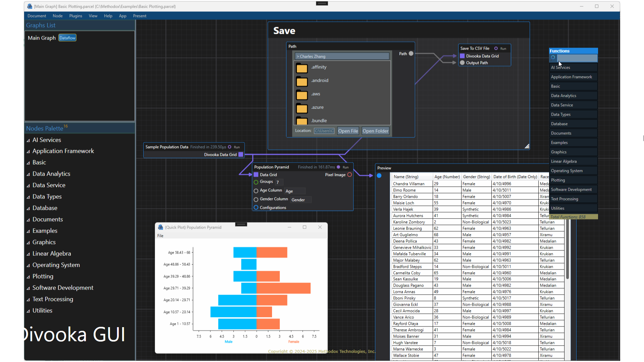Open the .android folder icon
The image size is (644, 362).
click(302, 81)
